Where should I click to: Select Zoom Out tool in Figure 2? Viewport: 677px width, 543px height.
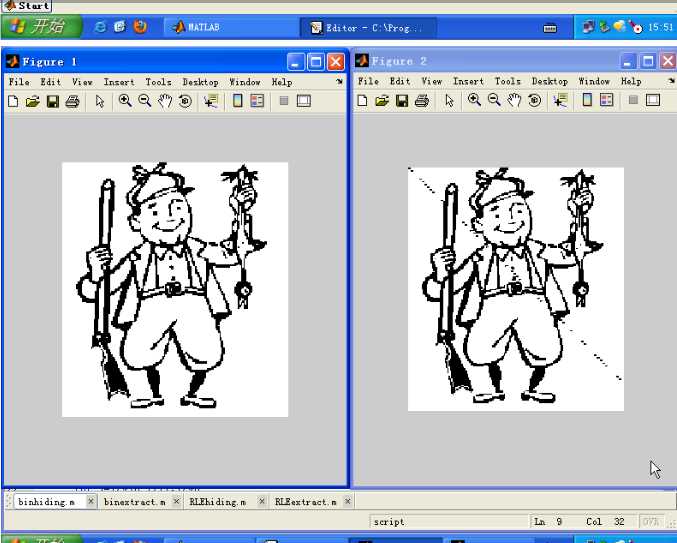[494, 100]
